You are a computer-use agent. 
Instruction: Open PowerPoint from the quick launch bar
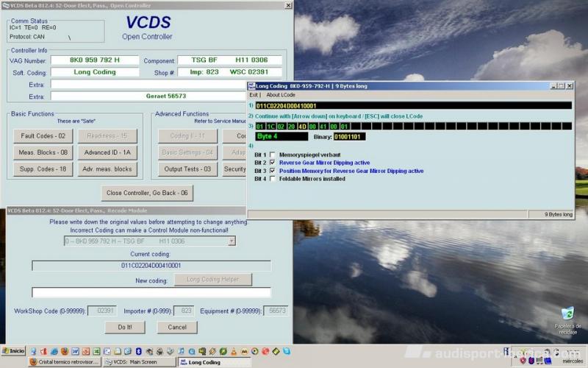point(86,352)
